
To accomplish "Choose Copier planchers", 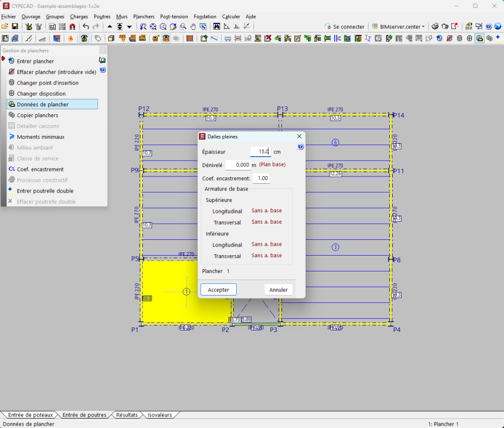I will pos(37,115).
